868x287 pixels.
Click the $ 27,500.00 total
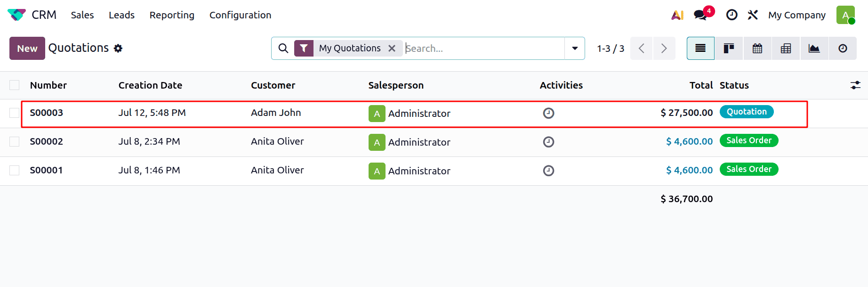point(687,113)
